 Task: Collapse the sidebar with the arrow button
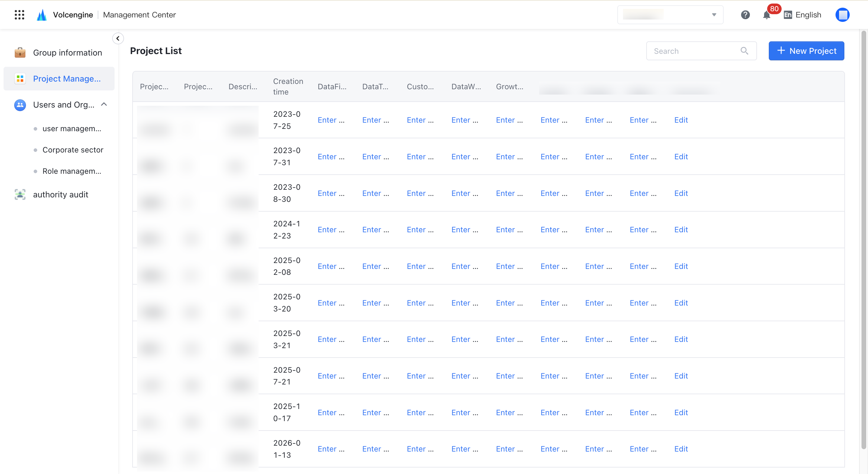(x=118, y=38)
